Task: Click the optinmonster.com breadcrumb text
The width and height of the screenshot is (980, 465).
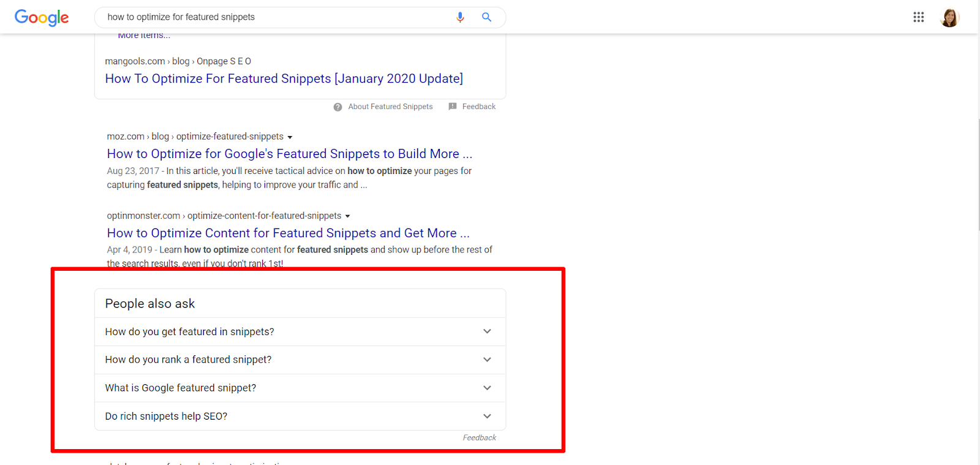Action: [x=224, y=216]
